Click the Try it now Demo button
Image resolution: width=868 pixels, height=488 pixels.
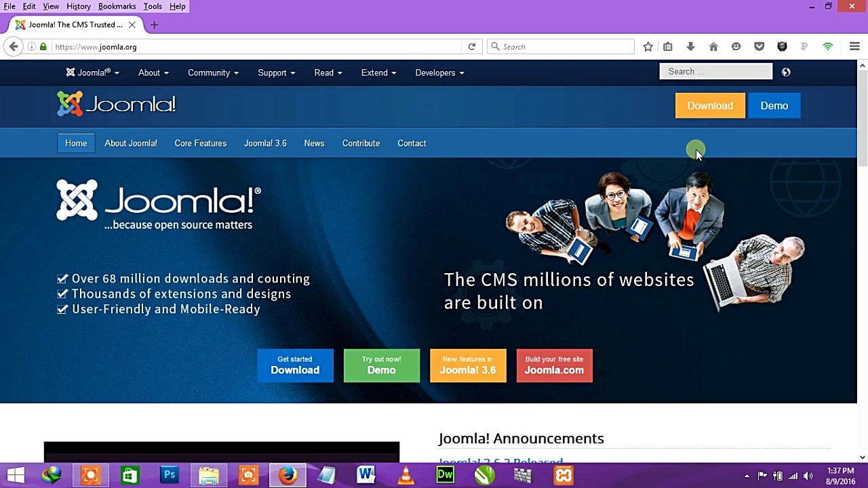(x=382, y=365)
